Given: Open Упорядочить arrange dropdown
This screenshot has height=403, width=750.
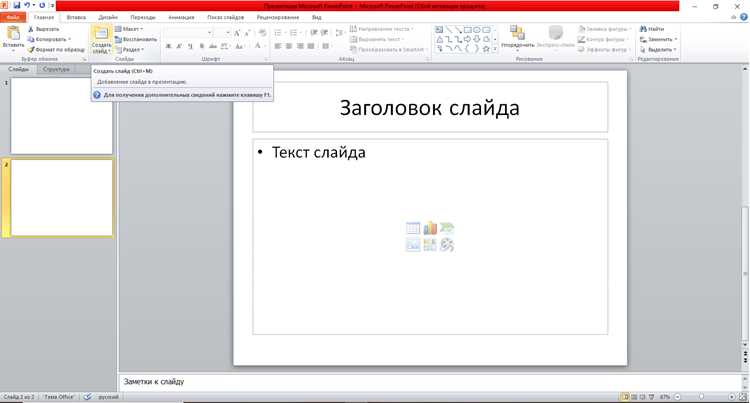Looking at the screenshot, I should 518,37.
